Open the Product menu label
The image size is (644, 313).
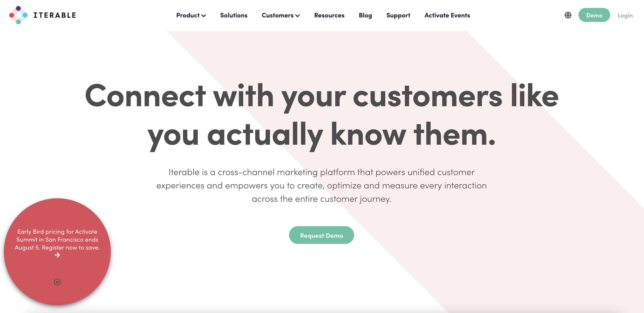click(x=188, y=15)
